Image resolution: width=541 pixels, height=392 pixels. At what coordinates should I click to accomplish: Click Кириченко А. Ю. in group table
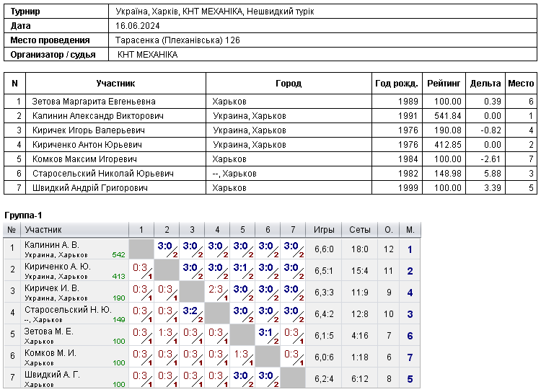point(58,267)
